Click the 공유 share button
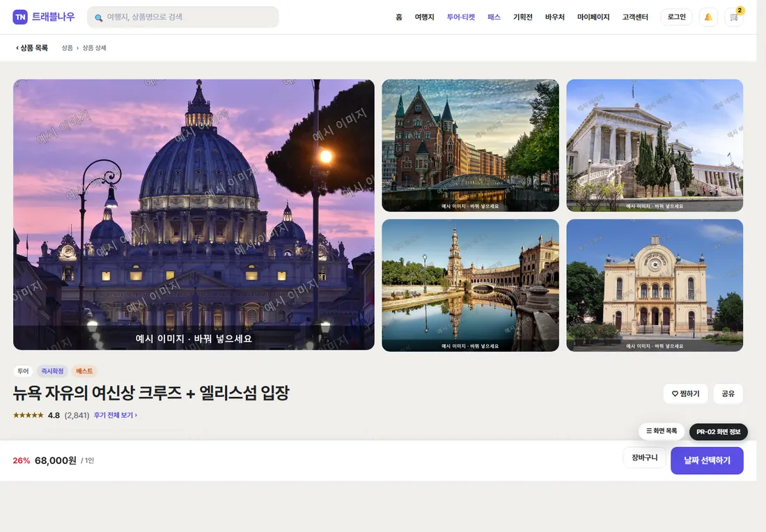The width and height of the screenshot is (766, 532). [728, 393]
